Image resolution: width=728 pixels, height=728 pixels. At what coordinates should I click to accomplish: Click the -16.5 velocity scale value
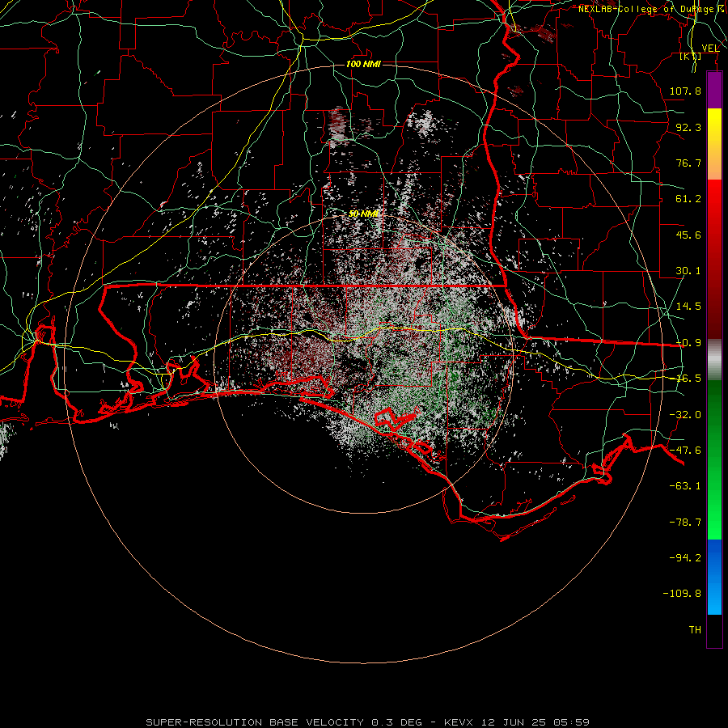pos(688,378)
